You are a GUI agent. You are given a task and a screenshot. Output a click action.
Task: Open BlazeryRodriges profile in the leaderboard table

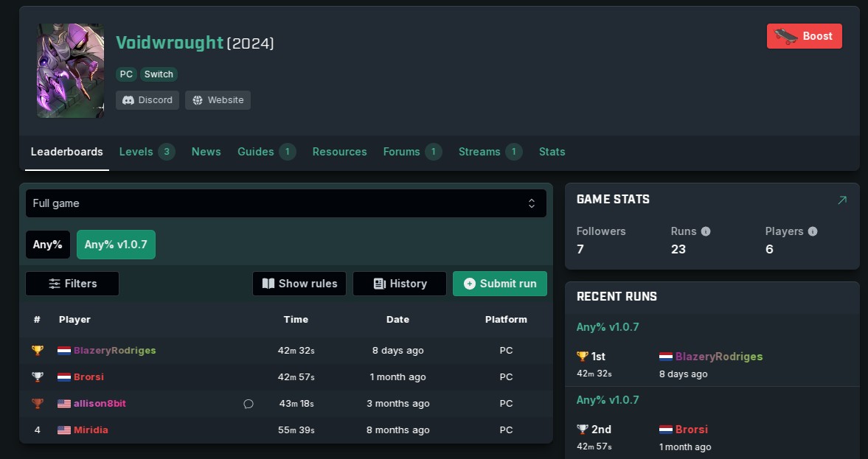pyautogui.click(x=114, y=351)
